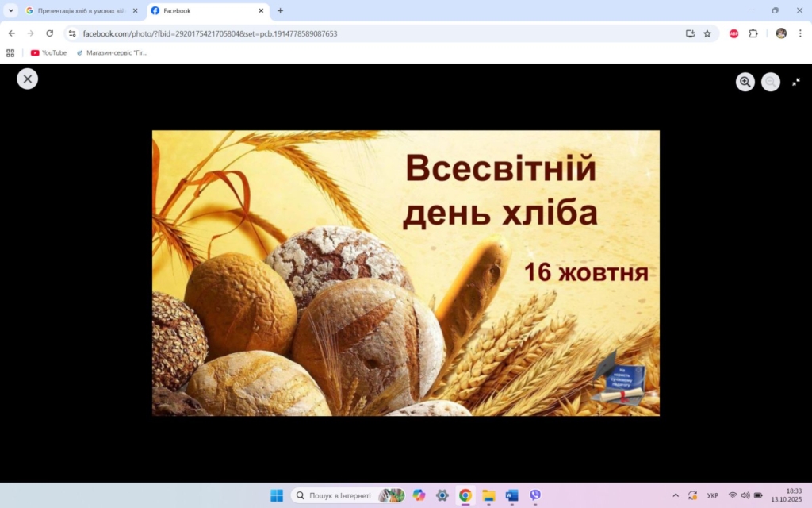Bookmark this page with star icon
Image resolution: width=812 pixels, height=508 pixels.
707,33
